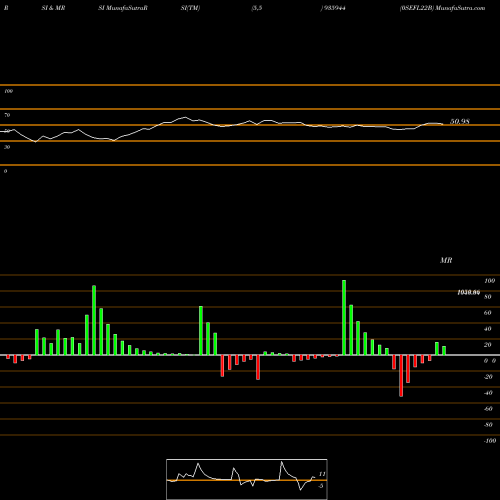Click the RSI scale label 30
The height and width of the screenshot is (500, 500).
point(7,147)
